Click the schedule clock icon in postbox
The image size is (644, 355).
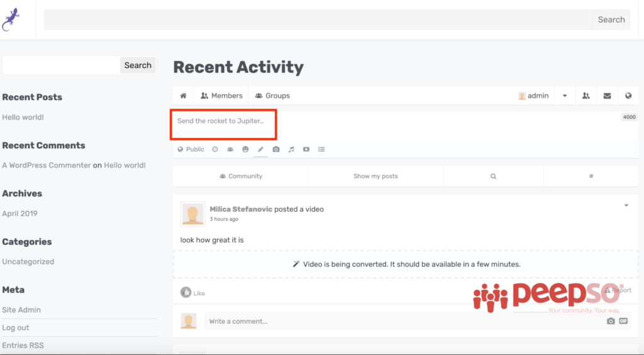[x=215, y=150]
